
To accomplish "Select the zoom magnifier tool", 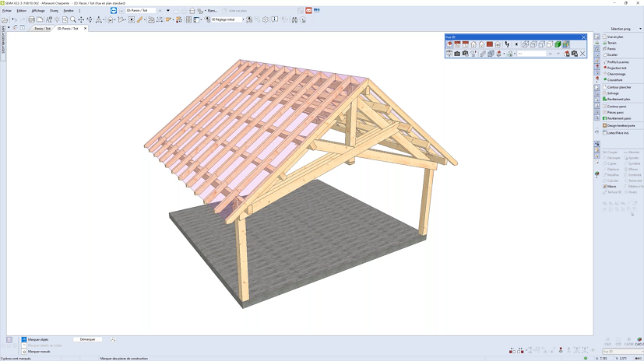I will tap(73, 19).
